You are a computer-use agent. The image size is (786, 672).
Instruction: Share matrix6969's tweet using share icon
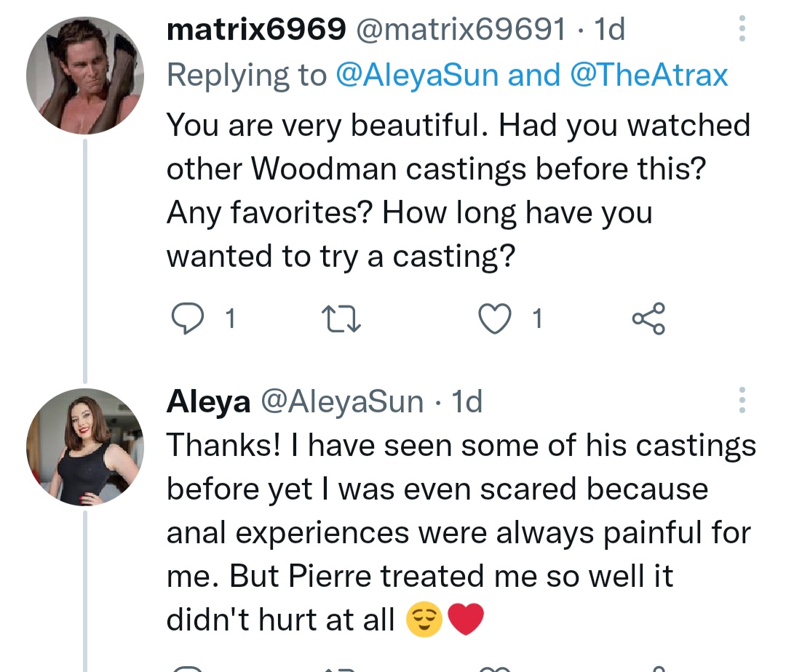pos(648,319)
